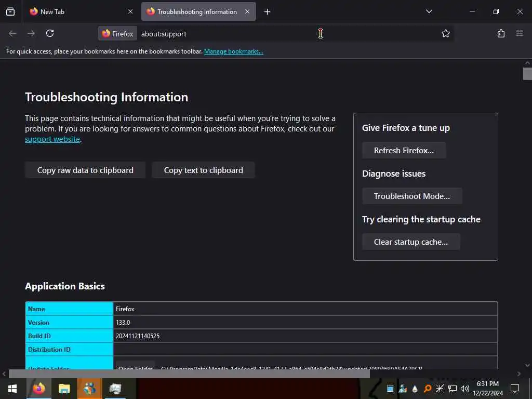Click the orange highlighted taskbar app
Viewport: 532px width, 399px height.
pyautogui.click(x=89, y=389)
